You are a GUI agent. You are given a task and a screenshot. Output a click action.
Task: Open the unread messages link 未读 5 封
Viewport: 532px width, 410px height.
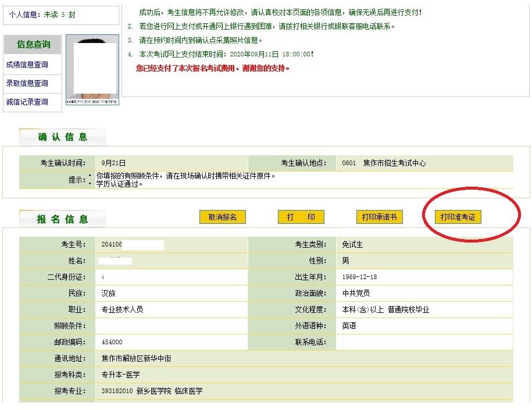click(59, 15)
